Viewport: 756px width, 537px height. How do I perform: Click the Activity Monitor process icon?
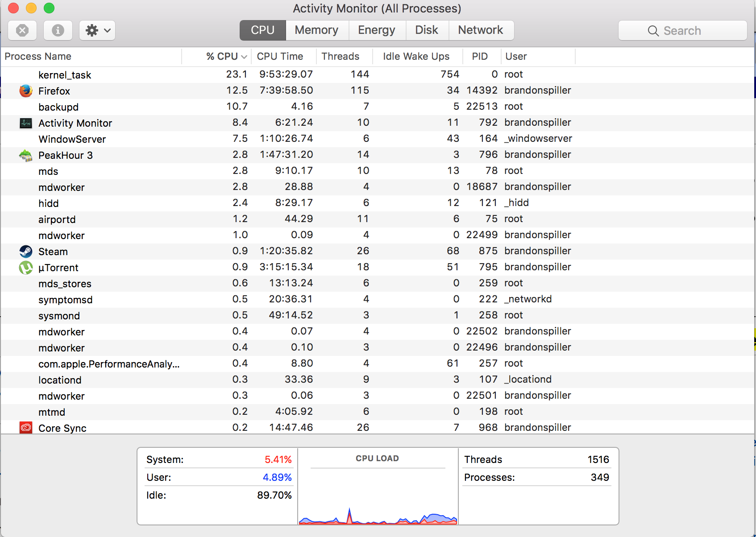click(x=26, y=123)
